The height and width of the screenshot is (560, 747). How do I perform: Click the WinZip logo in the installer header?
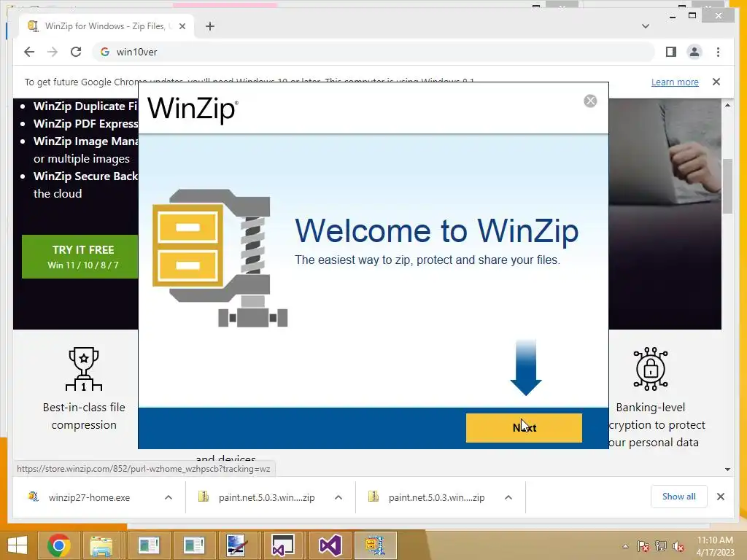point(193,109)
